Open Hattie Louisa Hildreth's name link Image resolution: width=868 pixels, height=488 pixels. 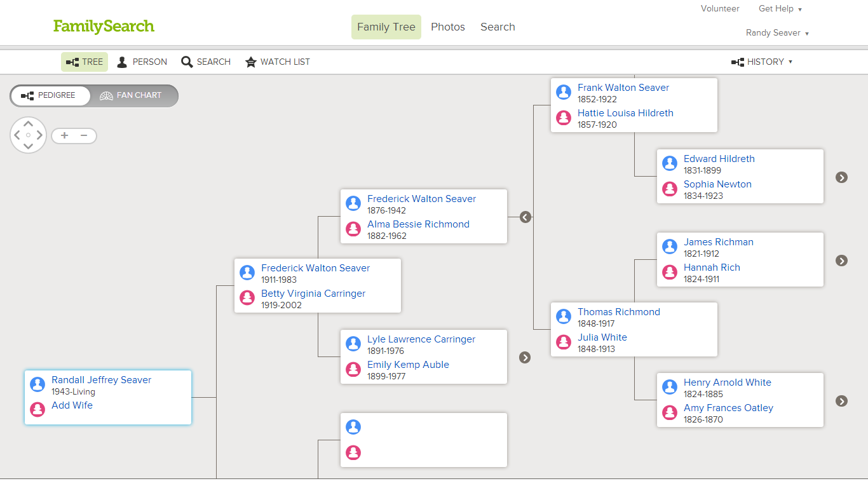pos(625,113)
